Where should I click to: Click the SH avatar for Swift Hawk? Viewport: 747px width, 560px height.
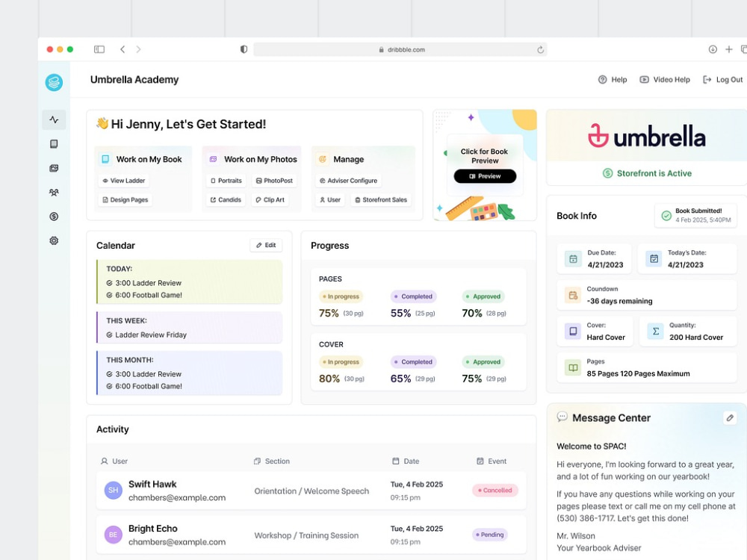[x=114, y=490]
